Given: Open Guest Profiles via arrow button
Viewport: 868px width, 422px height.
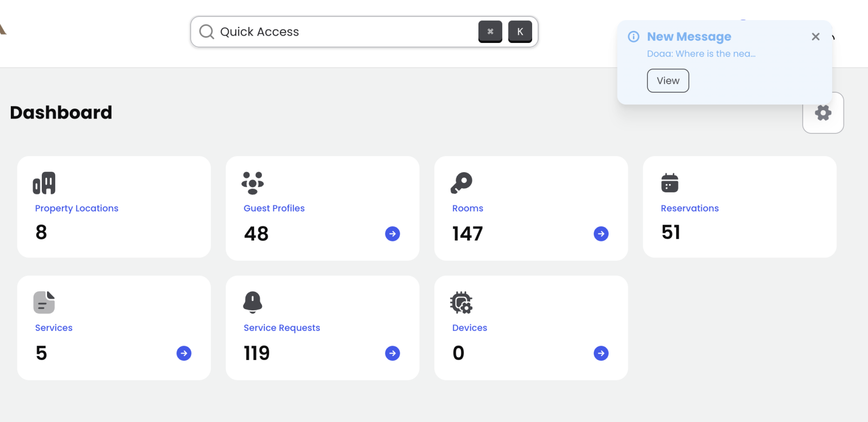Looking at the screenshot, I should pos(393,234).
